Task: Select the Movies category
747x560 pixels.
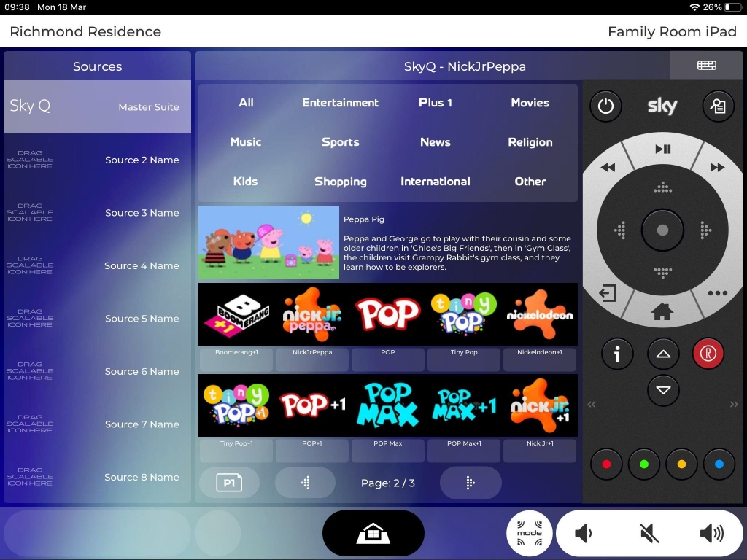Action: pos(530,103)
